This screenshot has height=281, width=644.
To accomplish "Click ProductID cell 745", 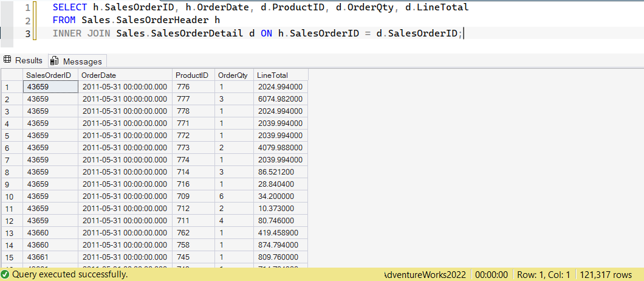I will click(x=193, y=257).
